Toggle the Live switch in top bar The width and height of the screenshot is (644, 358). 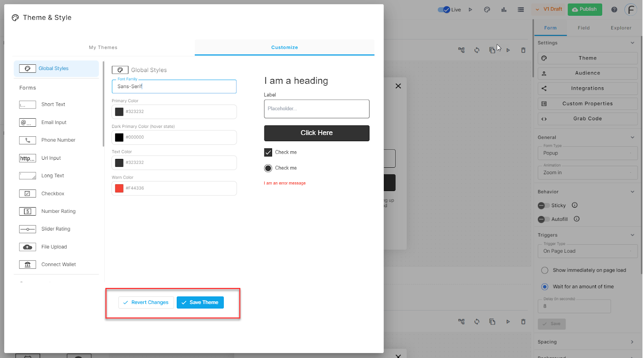(444, 10)
